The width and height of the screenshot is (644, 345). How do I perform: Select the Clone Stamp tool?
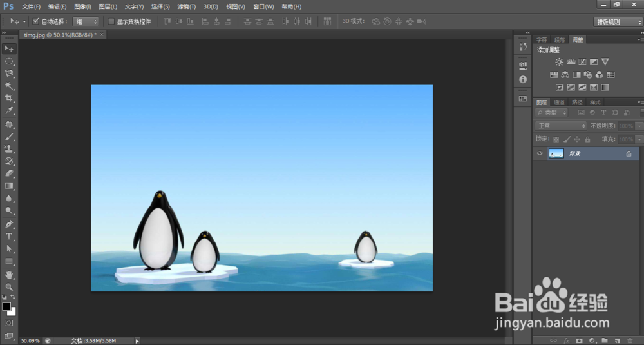click(8, 149)
